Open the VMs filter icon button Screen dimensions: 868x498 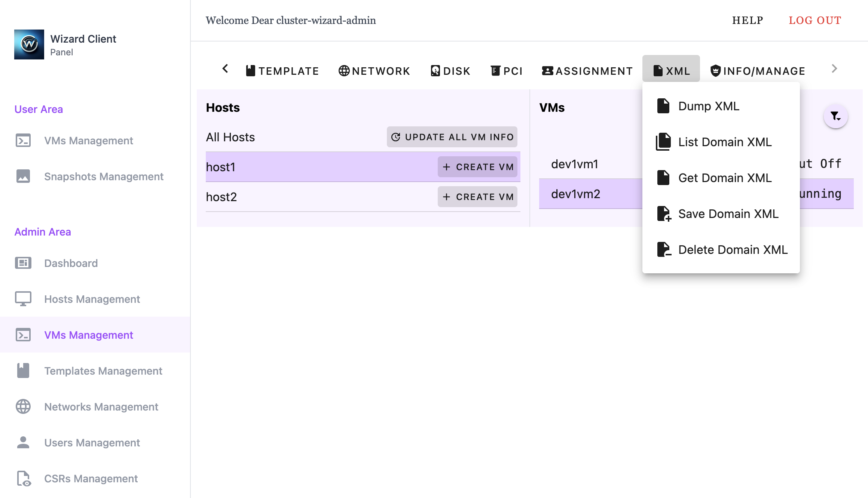835,116
